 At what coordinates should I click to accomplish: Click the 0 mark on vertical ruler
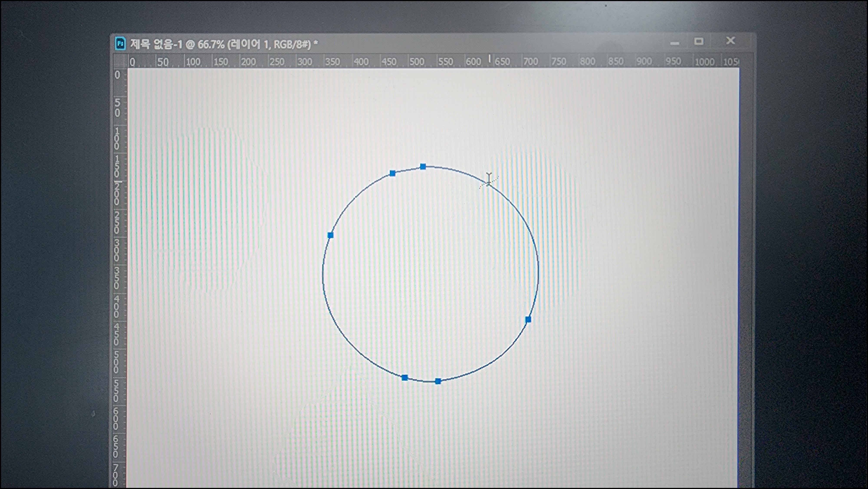point(117,75)
